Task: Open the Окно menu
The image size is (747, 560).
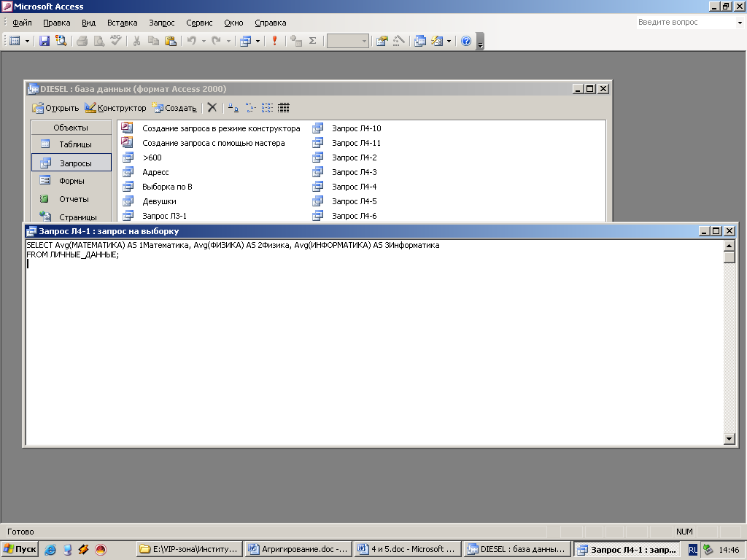Action: pos(233,23)
